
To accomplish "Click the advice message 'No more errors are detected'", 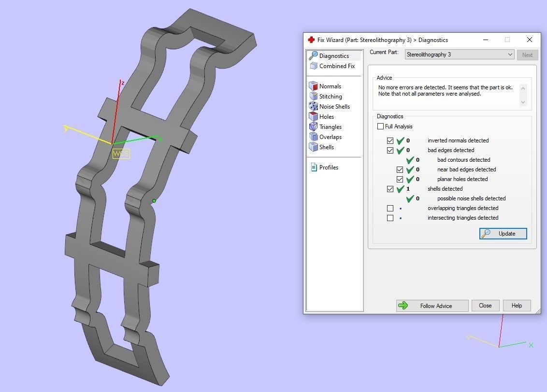I will pos(412,87).
